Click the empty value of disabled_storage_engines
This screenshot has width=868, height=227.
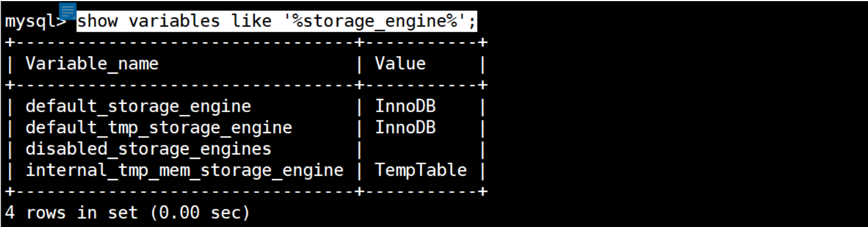click(x=421, y=149)
